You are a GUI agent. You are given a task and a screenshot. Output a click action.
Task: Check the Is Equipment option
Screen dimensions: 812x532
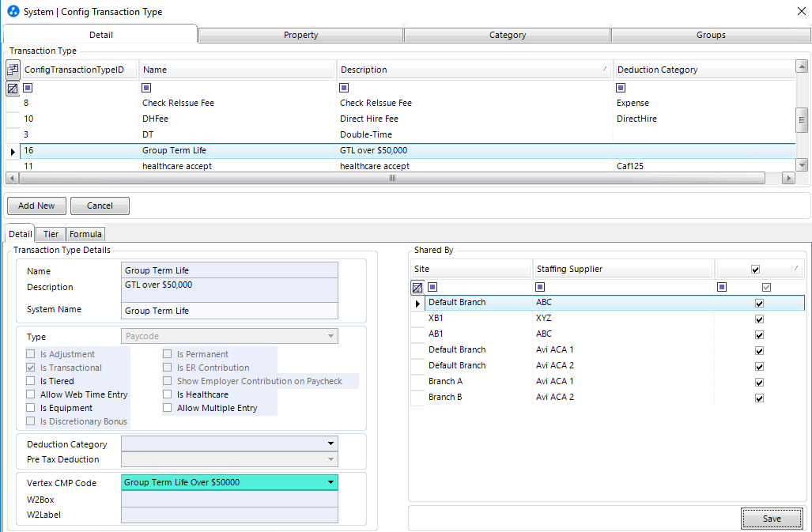point(31,408)
